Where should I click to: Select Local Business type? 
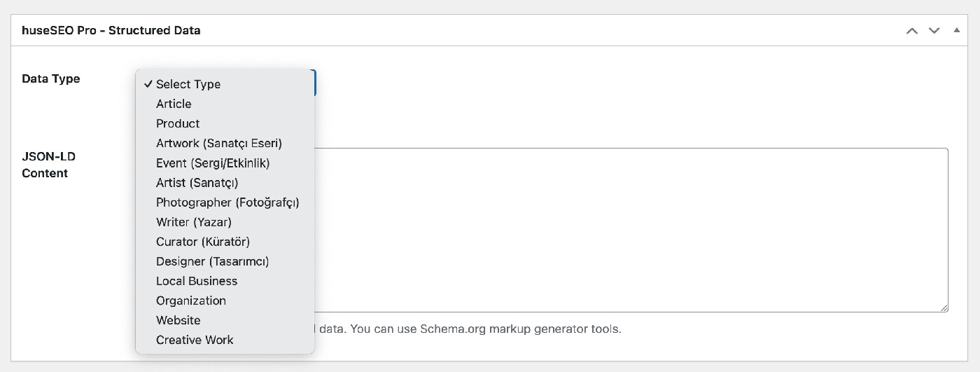click(197, 280)
